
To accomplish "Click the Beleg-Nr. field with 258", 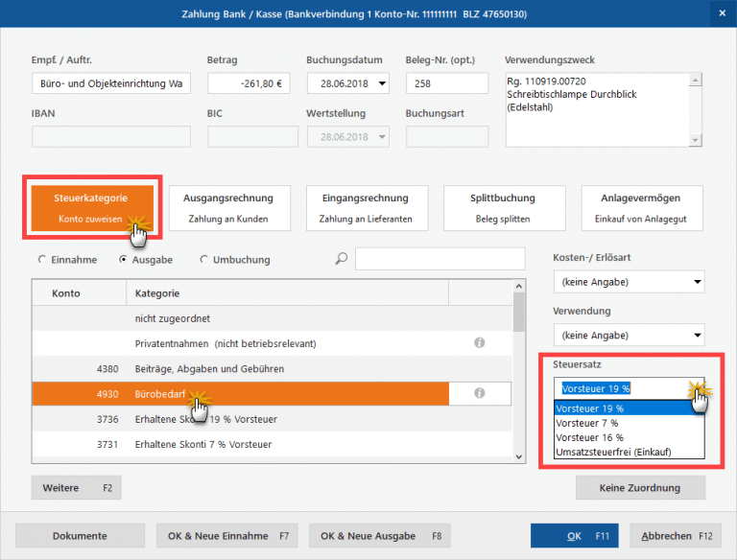I will point(447,83).
